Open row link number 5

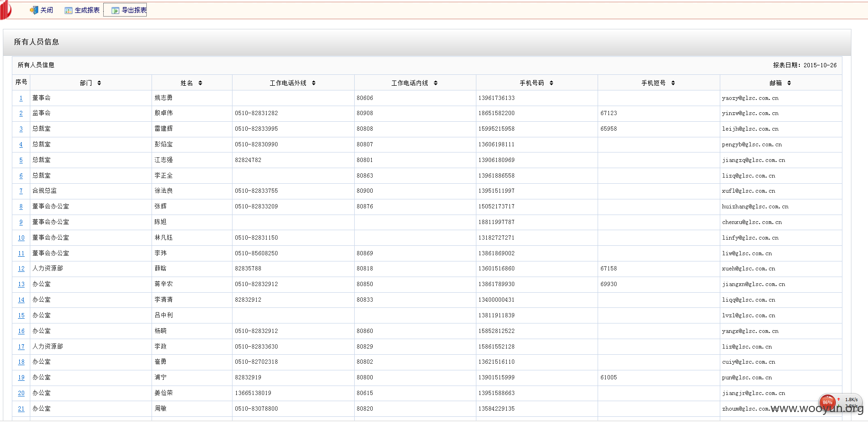point(21,160)
